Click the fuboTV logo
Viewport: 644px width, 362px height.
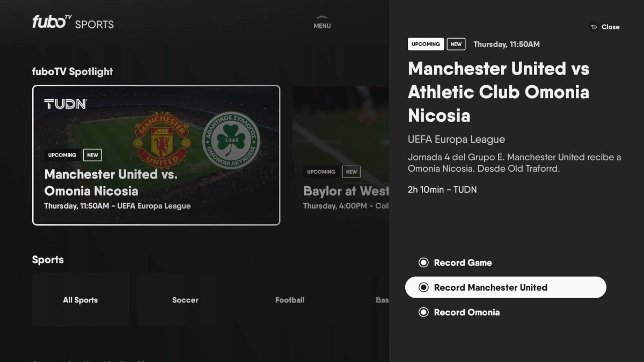coord(52,22)
